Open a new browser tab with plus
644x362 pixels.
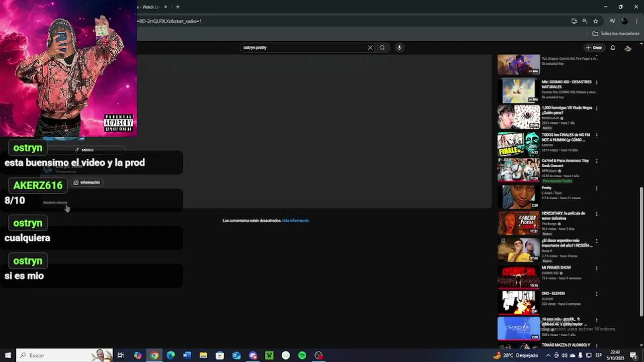[x=178, y=7]
